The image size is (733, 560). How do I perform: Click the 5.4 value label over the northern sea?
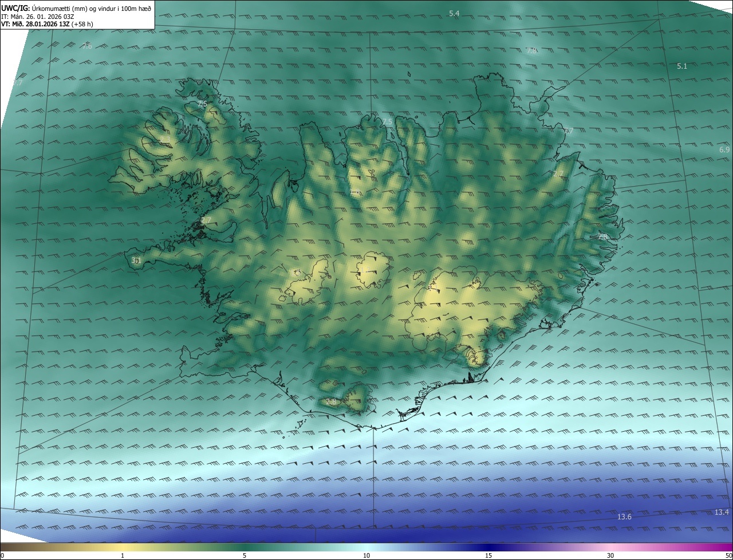tap(454, 13)
